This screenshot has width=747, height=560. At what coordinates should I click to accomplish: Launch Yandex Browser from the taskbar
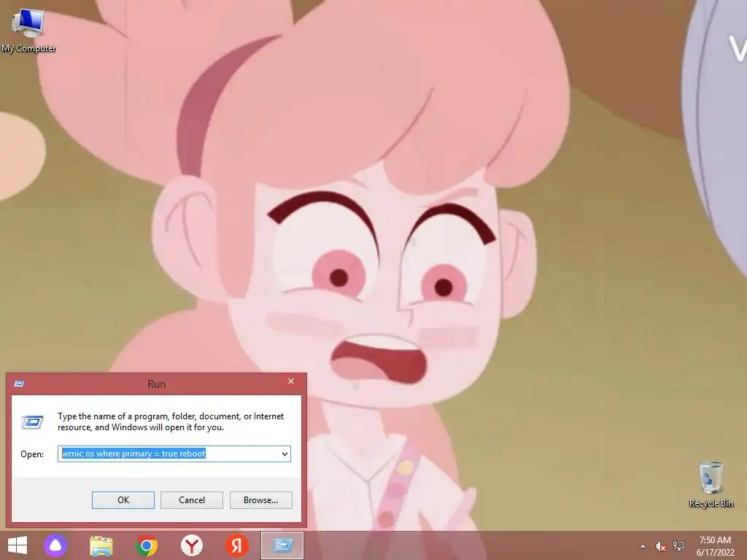pos(192,545)
